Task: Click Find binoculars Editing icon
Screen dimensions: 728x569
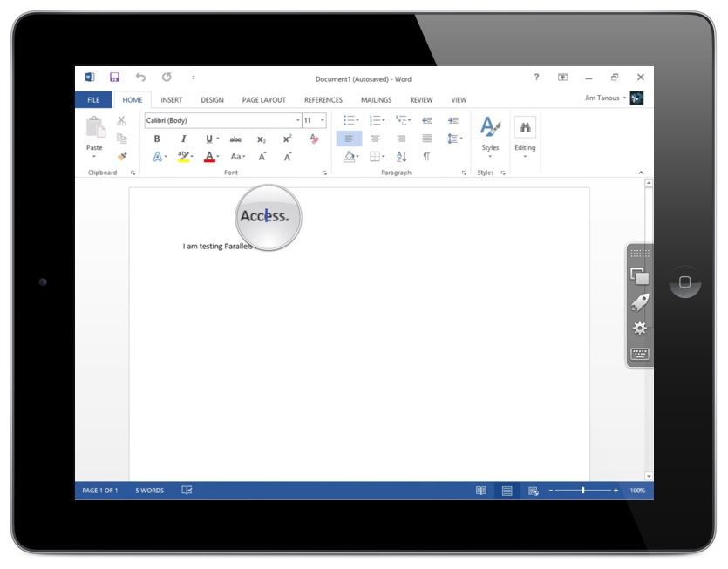Action: click(525, 127)
